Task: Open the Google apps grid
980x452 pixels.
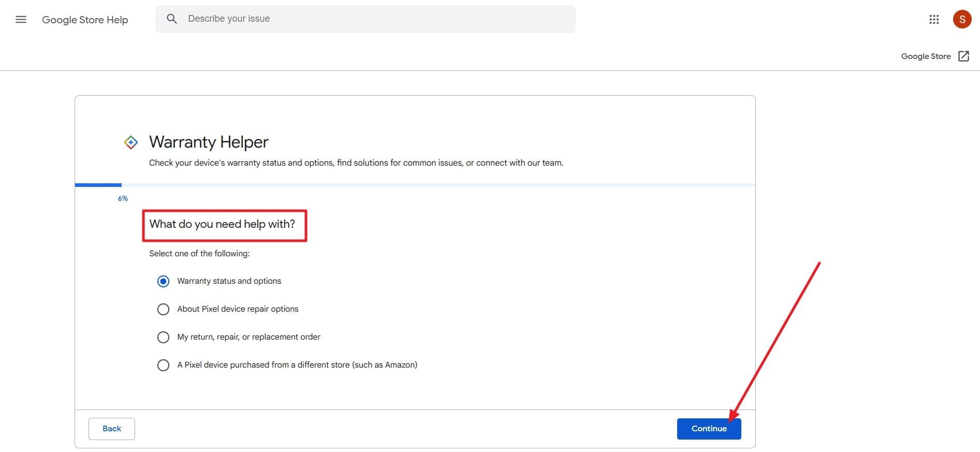Action: pyautogui.click(x=934, y=19)
